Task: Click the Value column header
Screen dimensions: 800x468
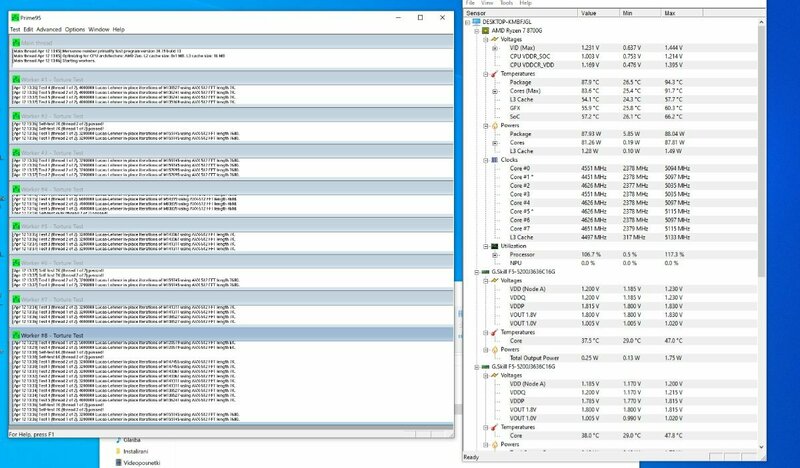Action: [589, 13]
